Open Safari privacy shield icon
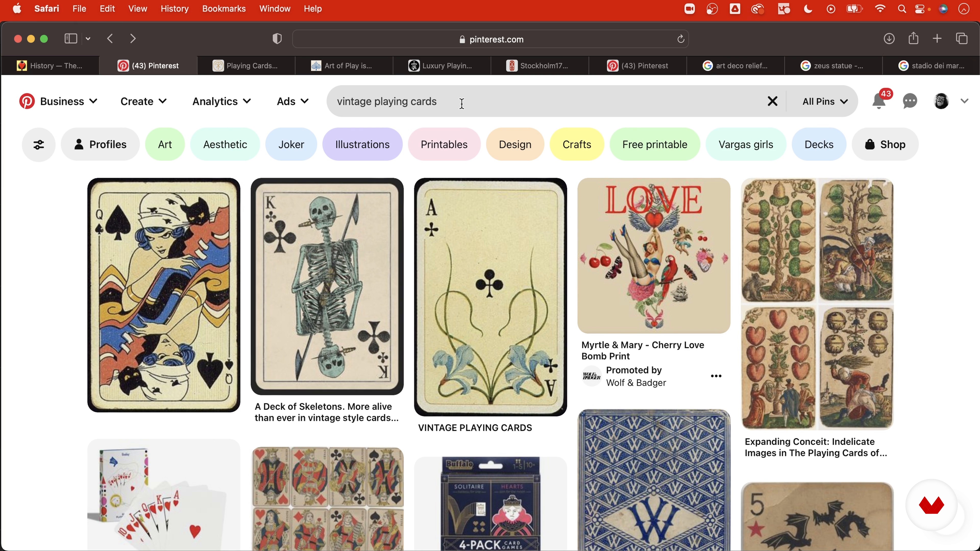The image size is (980, 551). point(277,39)
